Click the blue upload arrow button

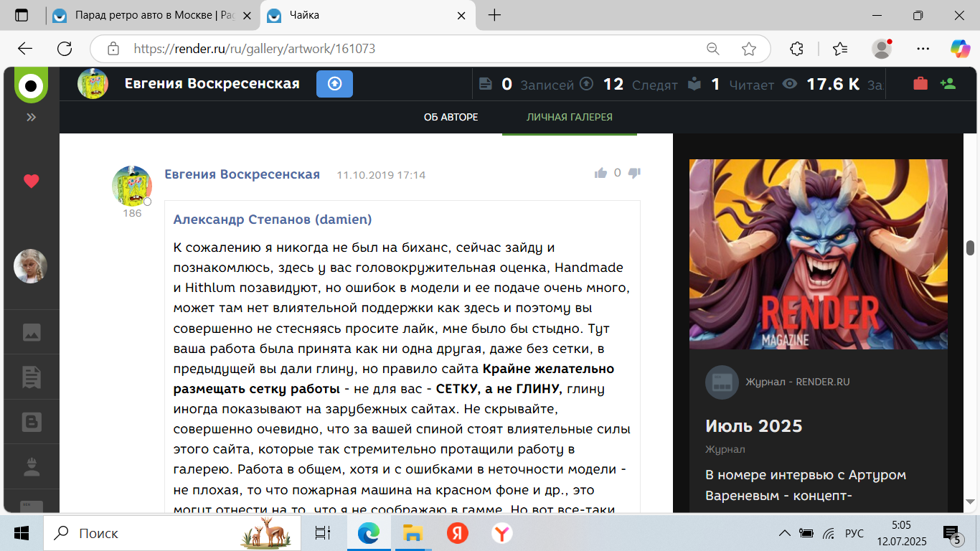pyautogui.click(x=334, y=84)
